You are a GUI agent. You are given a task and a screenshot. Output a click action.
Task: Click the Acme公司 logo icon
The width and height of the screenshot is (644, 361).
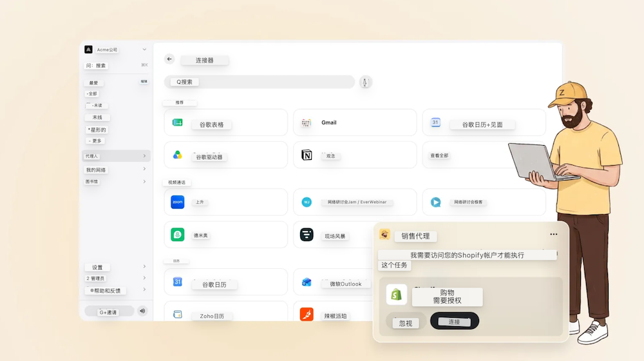88,50
